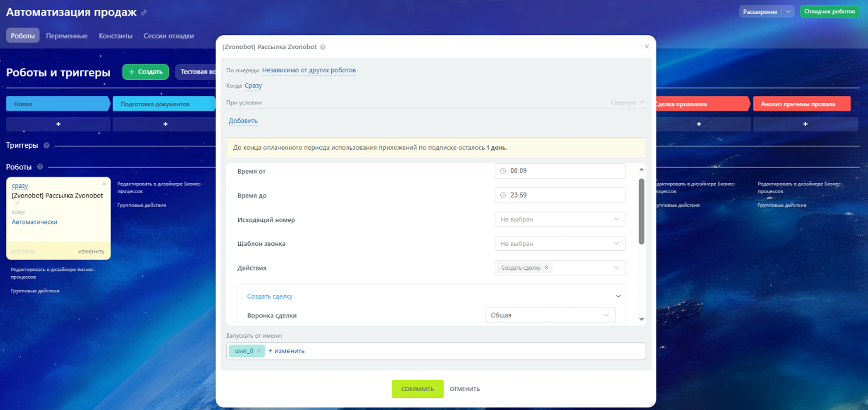Open the Действия multiselect dropdown
Image resolution: width=868 pixels, height=410 pixels.
click(x=616, y=267)
